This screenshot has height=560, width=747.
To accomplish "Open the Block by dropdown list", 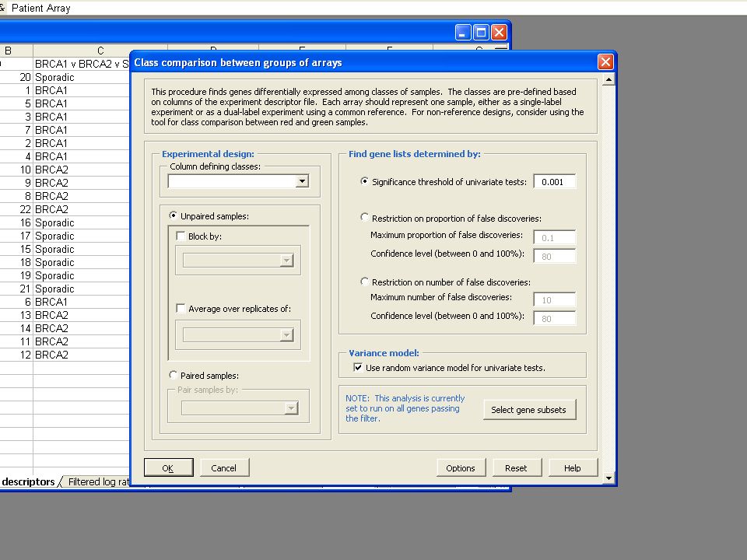I will click(286, 261).
